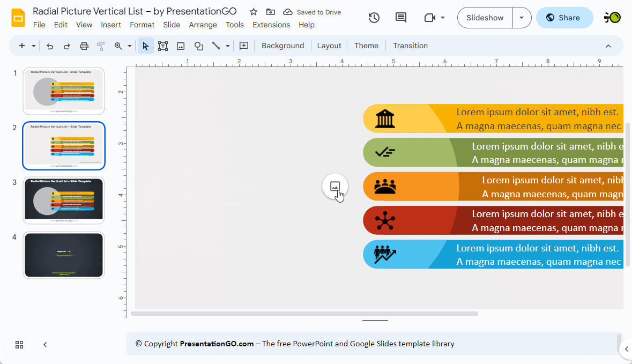Open the View menu

point(84,25)
